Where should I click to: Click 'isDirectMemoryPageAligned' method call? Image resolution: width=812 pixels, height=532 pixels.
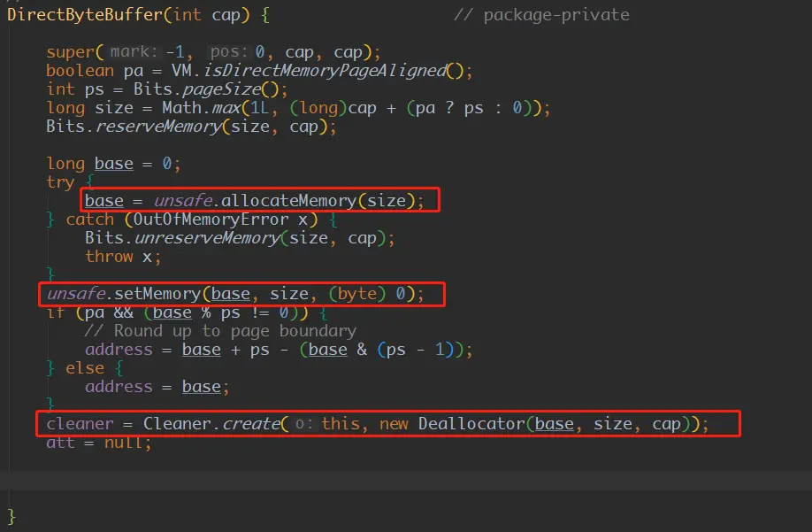[x=325, y=71]
